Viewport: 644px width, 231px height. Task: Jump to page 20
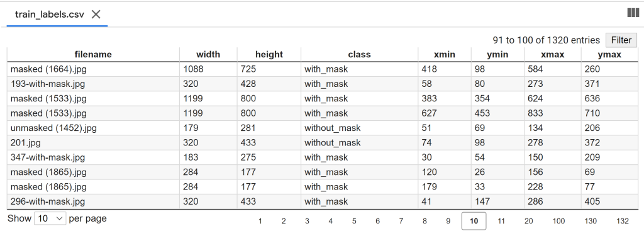(528, 221)
